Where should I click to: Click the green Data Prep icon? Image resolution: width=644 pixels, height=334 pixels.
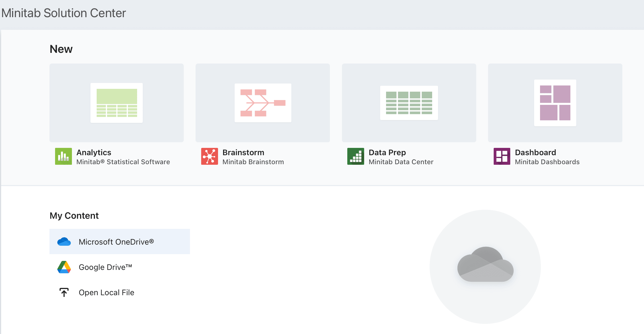pos(355,156)
